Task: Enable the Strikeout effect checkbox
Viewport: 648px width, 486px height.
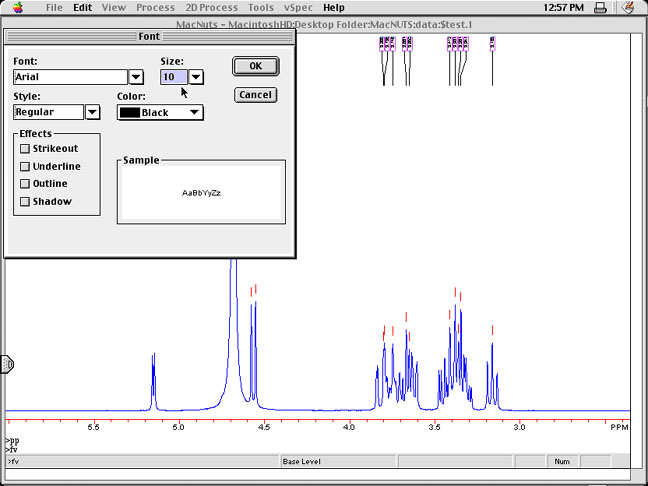Action: [x=26, y=149]
